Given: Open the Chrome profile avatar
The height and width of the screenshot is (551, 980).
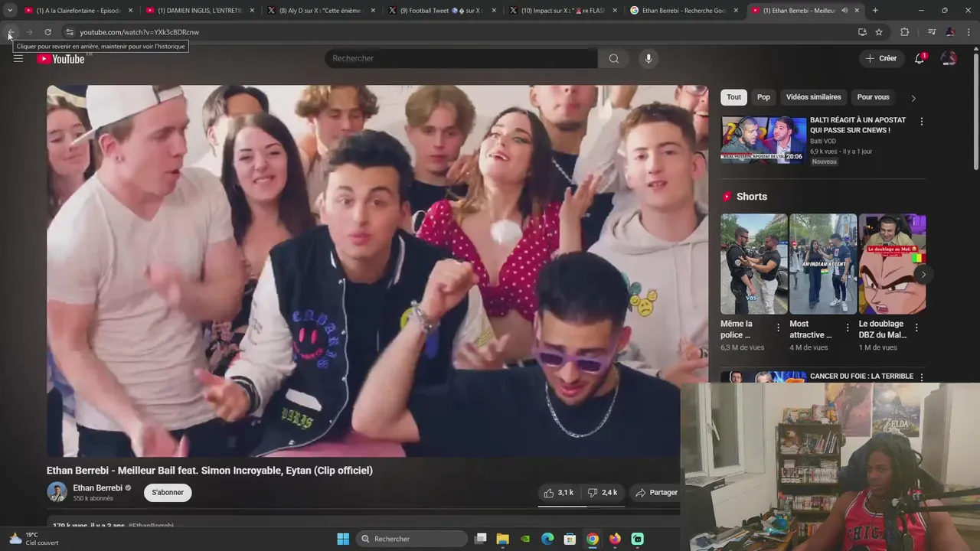Looking at the screenshot, I should [950, 32].
